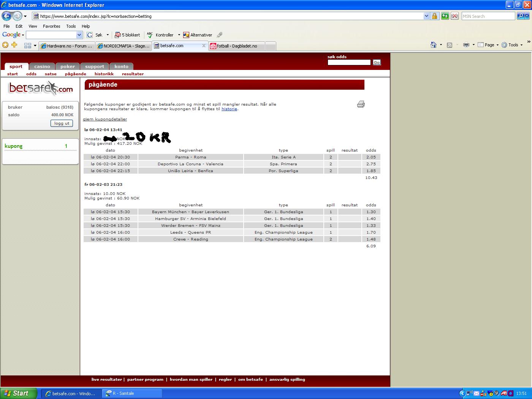Open Alternativer toolbar options
The width and height of the screenshot is (532, 399).
click(198, 35)
